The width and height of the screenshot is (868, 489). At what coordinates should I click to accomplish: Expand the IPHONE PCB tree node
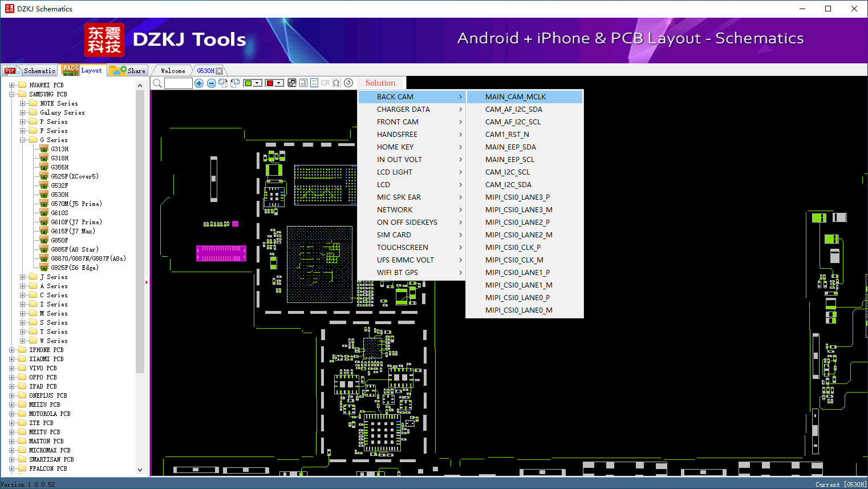12,350
